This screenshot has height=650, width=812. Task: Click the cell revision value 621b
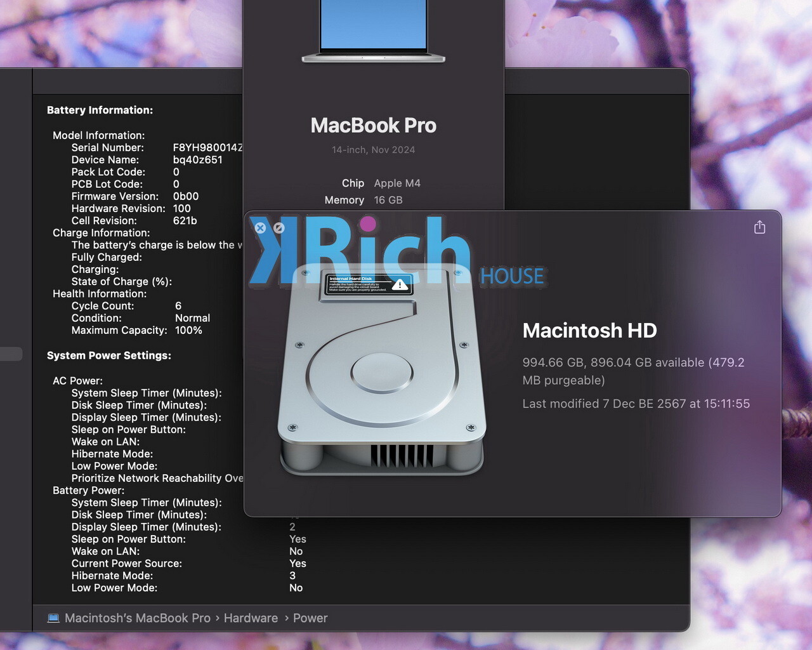pos(185,221)
